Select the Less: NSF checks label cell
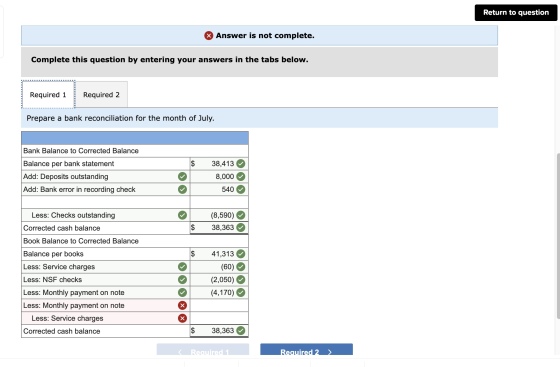This screenshot has width=560, height=367. [x=105, y=280]
